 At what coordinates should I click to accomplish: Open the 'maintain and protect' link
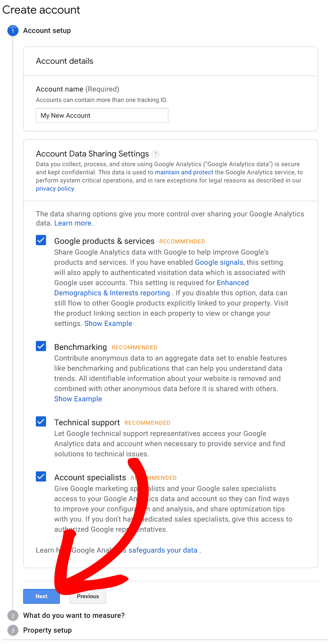point(184,172)
